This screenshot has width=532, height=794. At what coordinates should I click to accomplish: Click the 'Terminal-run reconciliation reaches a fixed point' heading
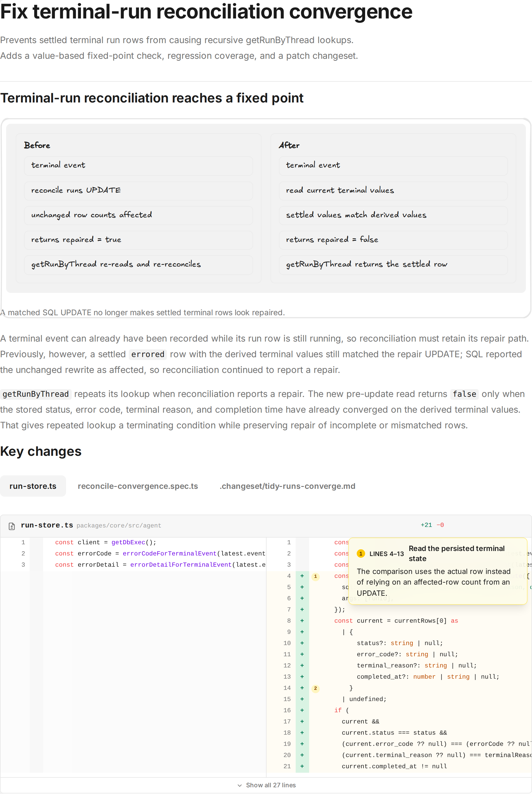pos(152,98)
